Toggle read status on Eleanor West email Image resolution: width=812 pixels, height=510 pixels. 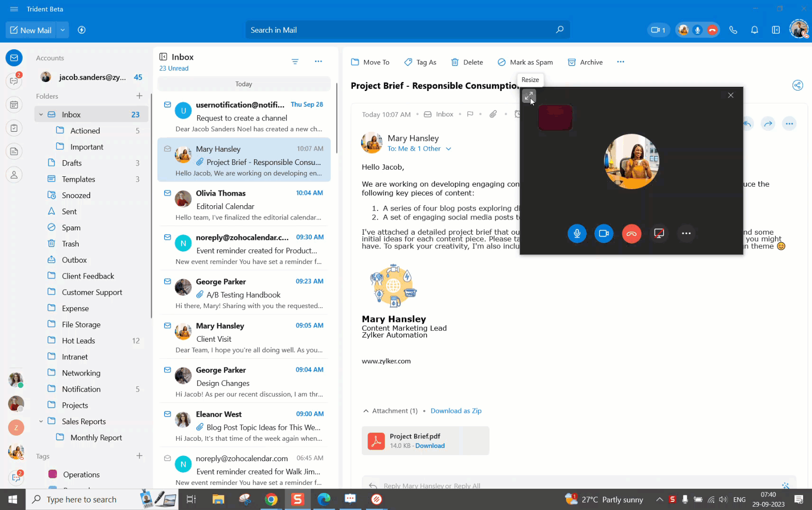coord(167,414)
